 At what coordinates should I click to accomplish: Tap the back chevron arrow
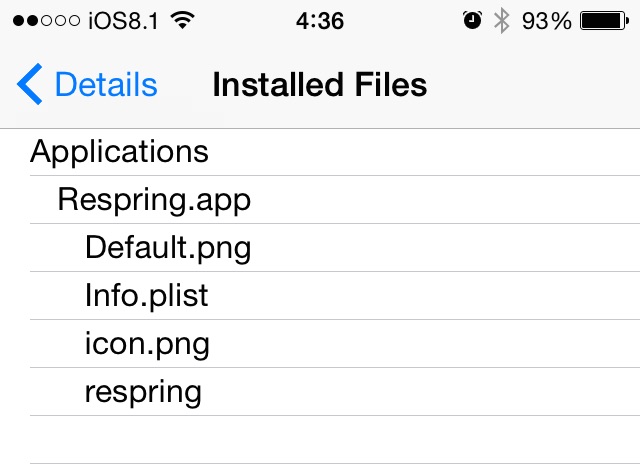click(30, 86)
